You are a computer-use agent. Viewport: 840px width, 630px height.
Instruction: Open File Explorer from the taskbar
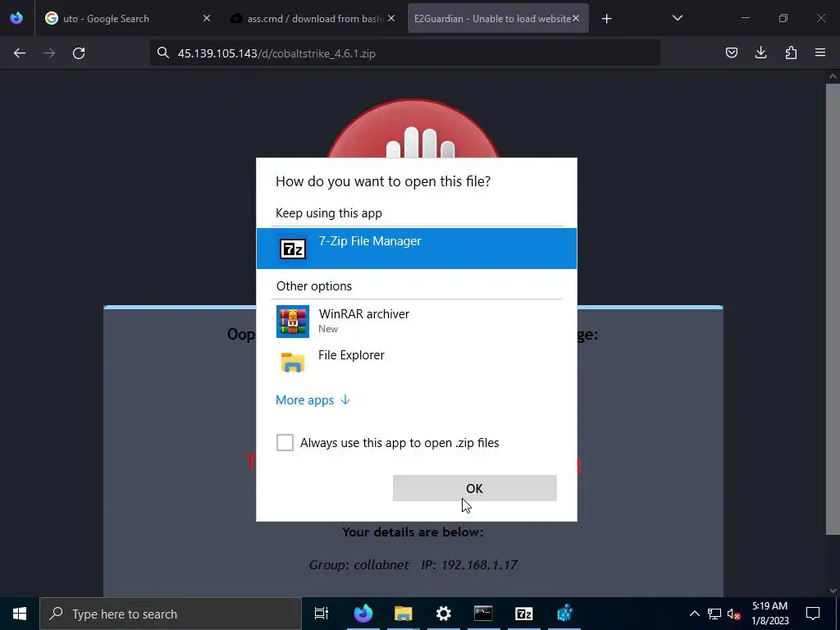[x=404, y=614]
